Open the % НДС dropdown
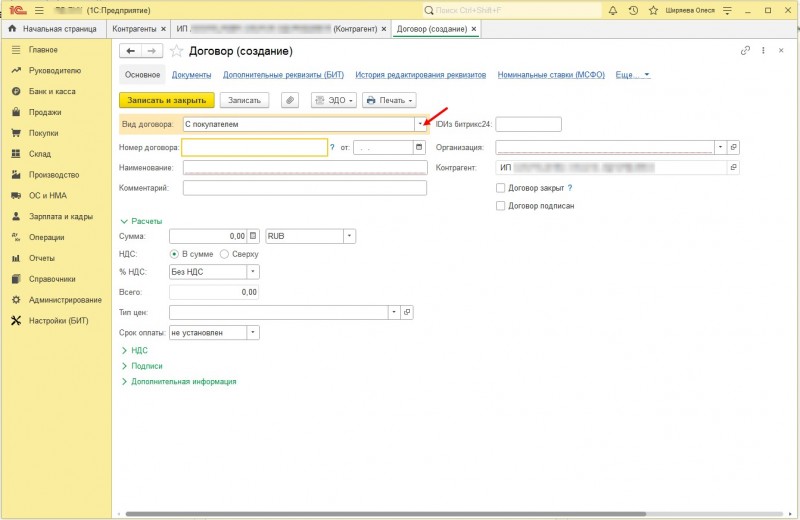The width and height of the screenshot is (800, 520). 253,271
